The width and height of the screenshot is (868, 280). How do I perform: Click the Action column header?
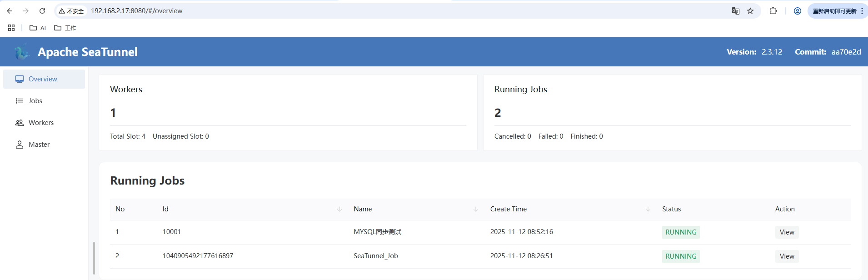tap(785, 209)
